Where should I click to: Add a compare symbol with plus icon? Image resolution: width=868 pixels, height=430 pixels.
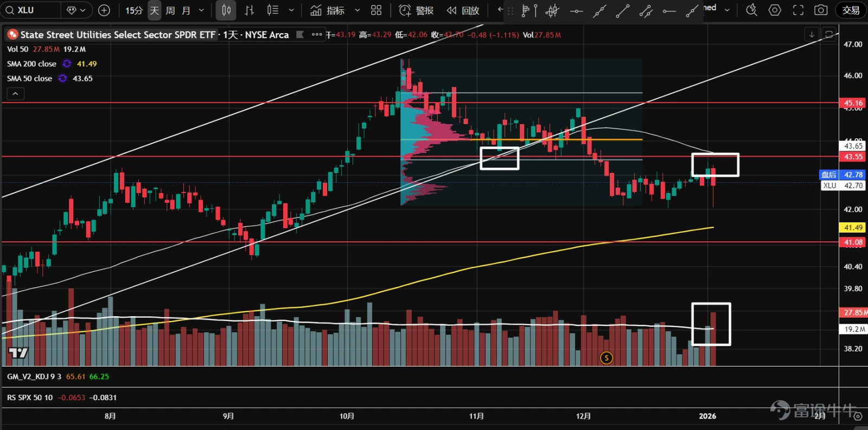point(104,10)
